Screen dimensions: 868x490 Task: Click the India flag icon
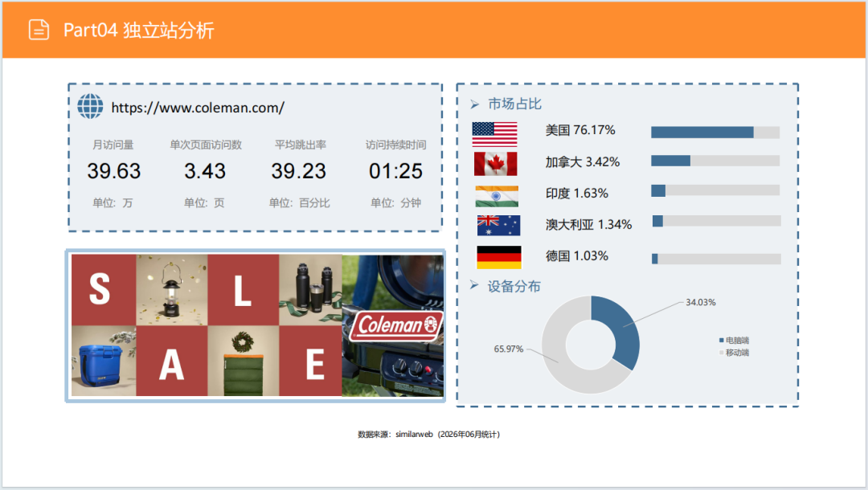(497, 196)
